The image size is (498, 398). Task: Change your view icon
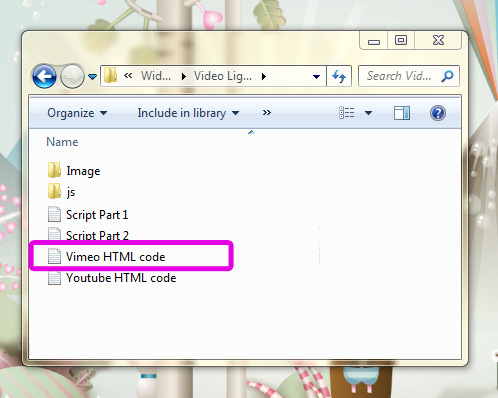pyautogui.click(x=347, y=113)
